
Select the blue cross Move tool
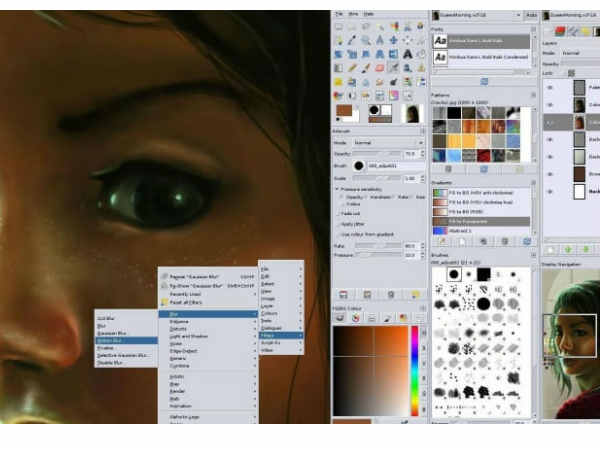tap(393, 40)
